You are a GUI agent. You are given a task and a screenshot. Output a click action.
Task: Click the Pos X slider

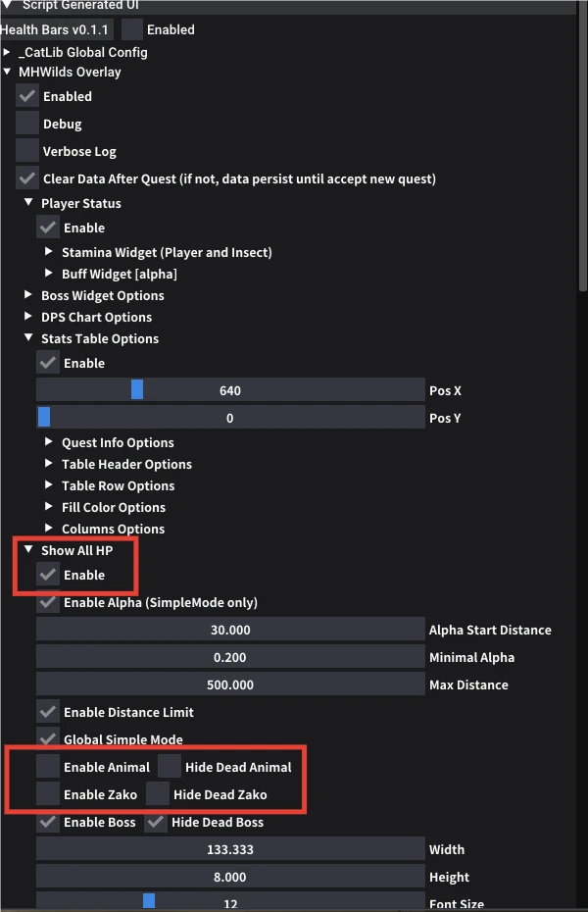point(230,390)
